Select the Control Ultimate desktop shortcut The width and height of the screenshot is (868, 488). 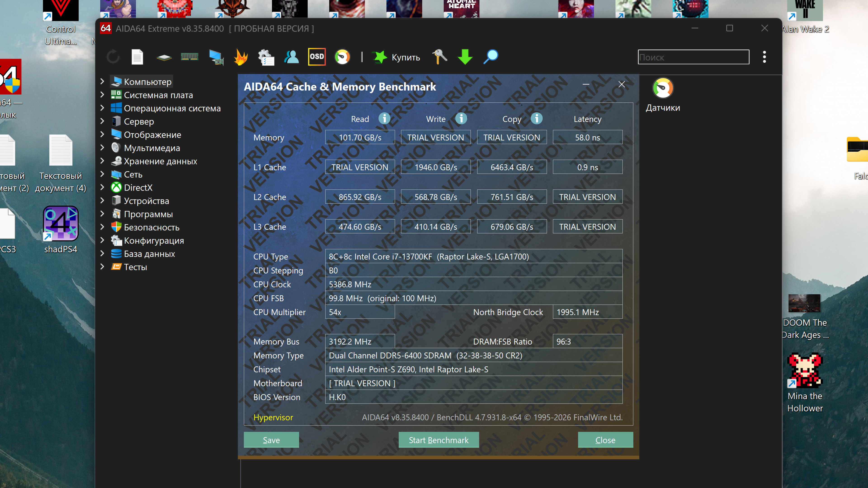61,23
